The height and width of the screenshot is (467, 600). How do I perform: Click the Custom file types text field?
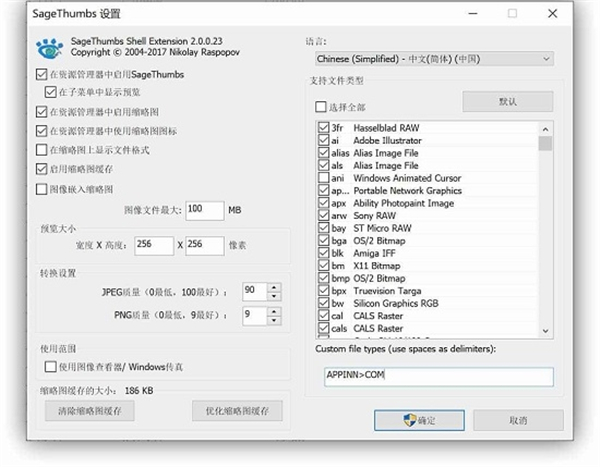[439, 377]
